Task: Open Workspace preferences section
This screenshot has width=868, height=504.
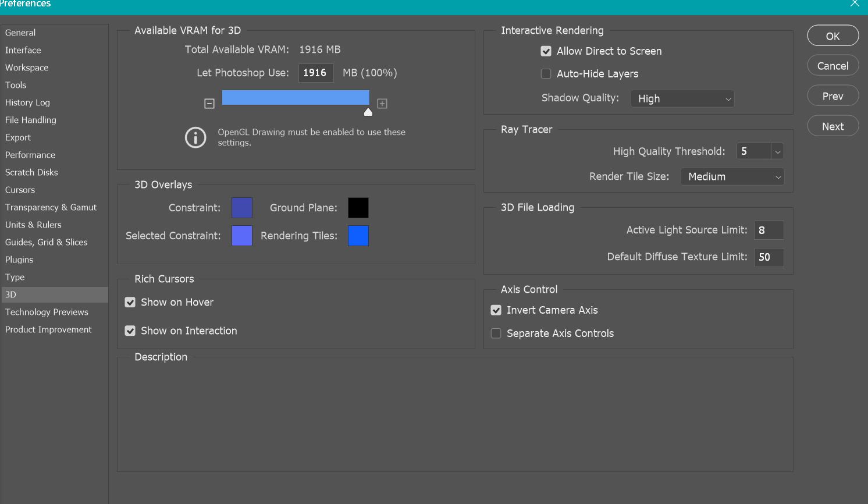Action: (x=54, y=68)
